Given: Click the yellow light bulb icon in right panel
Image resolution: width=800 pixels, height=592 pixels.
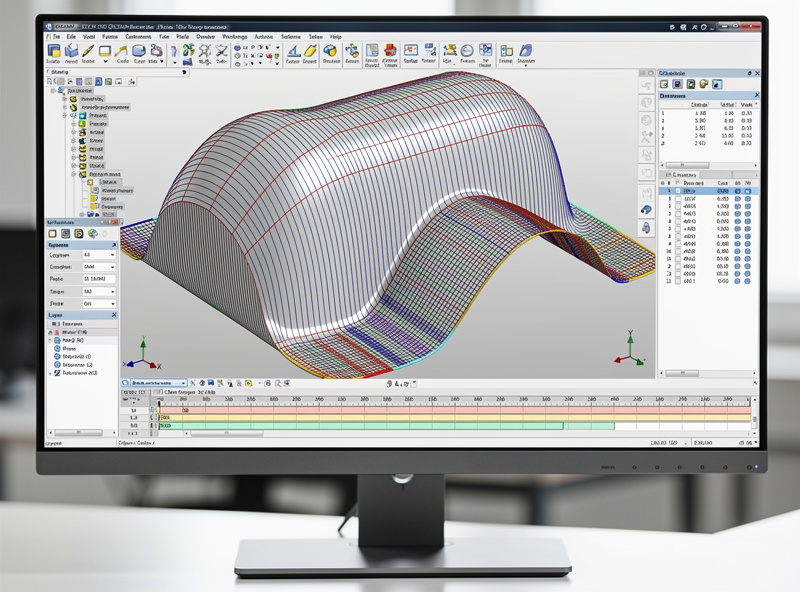Looking at the screenshot, I should [704, 84].
